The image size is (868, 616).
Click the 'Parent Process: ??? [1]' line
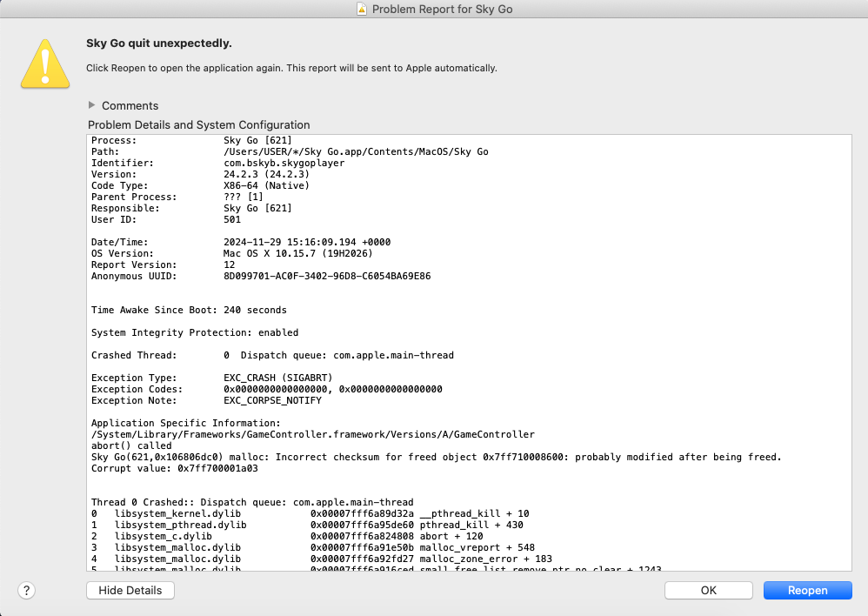point(177,197)
